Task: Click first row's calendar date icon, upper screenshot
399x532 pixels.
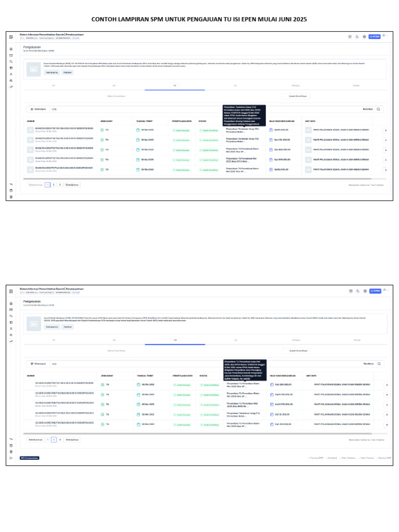Action: point(138,130)
